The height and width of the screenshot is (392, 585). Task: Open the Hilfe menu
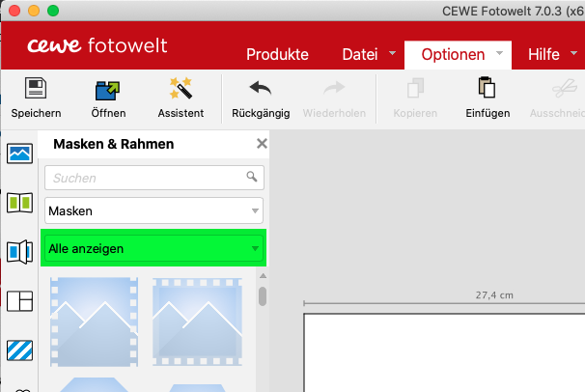click(x=543, y=54)
